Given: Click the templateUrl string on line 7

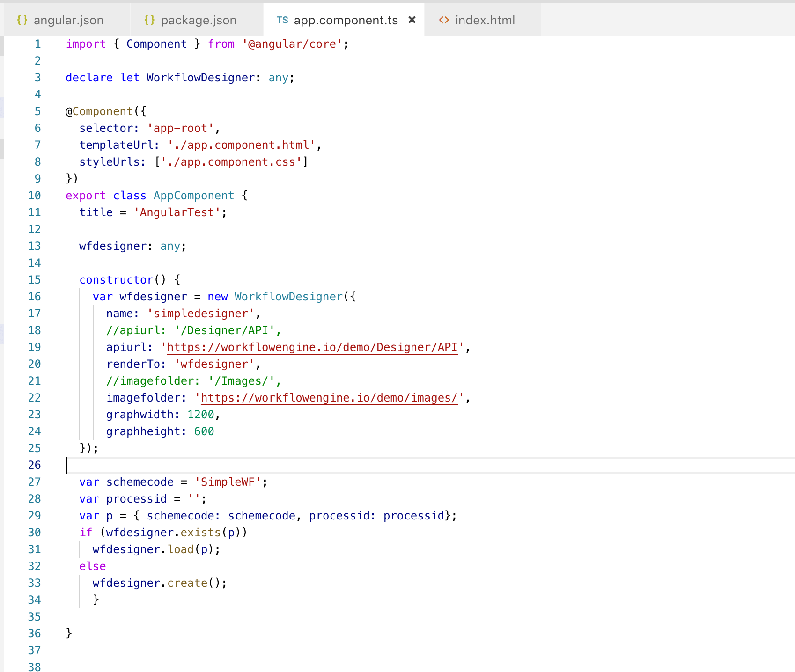Looking at the screenshot, I should [x=242, y=145].
